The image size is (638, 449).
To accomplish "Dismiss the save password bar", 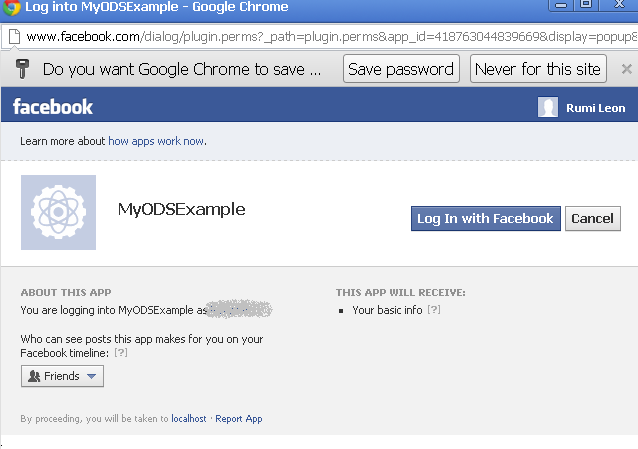I will [x=626, y=69].
